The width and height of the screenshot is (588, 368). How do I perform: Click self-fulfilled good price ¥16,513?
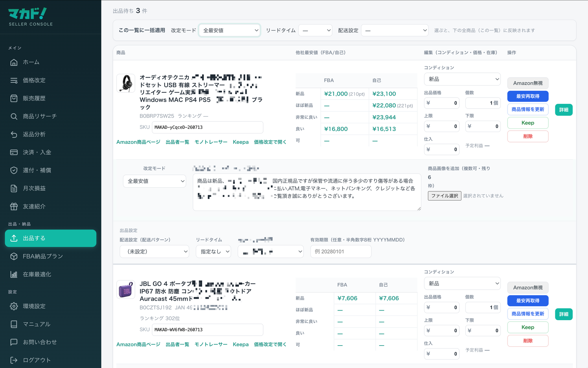384,129
